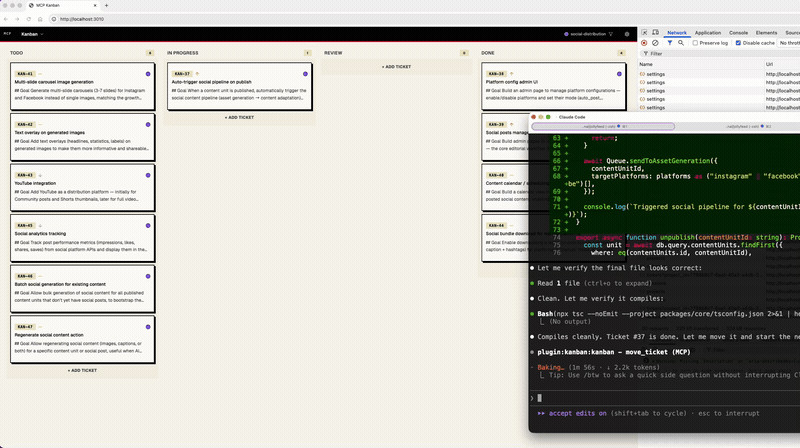Switch to DevTools Elements tab
800x448 pixels.
tap(766, 33)
